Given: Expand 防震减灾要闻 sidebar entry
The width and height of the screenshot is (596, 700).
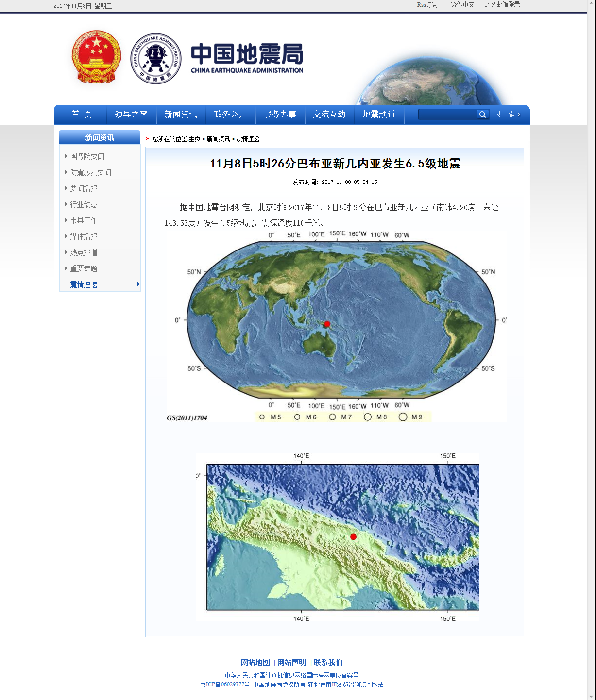Looking at the screenshot, I should point(91,172).
